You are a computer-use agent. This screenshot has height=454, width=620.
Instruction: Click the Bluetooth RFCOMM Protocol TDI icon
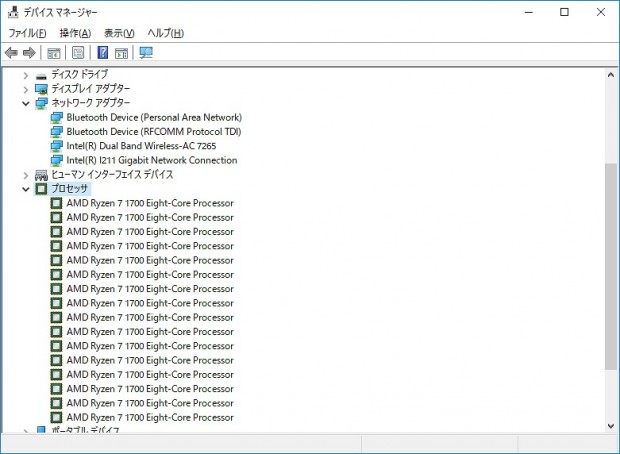tap(57, 132)
